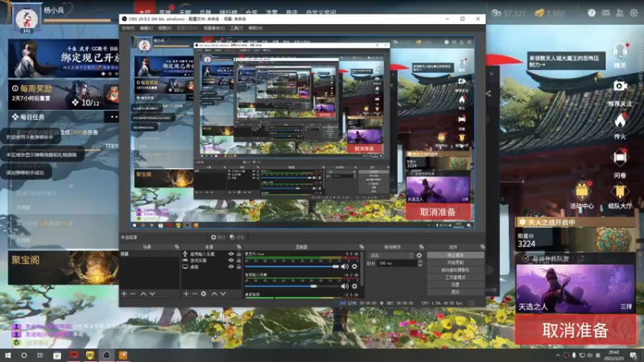Pop out the 控件 dock panel

tap(482, 247)
